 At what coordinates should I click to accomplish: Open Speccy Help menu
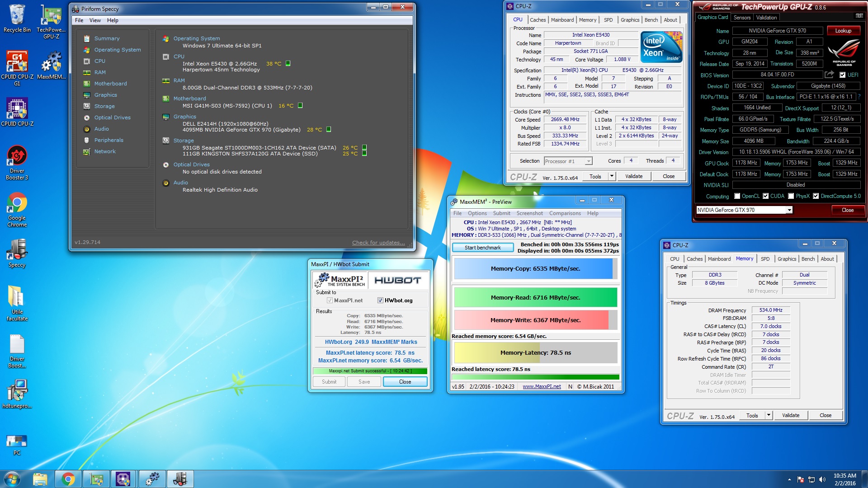(x=113, y=20)
